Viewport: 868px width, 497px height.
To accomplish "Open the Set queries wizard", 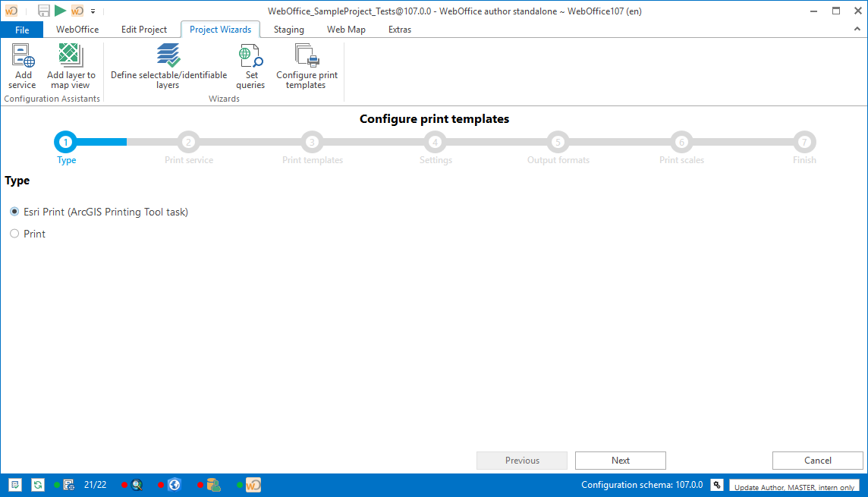I will tap(251, 66).
